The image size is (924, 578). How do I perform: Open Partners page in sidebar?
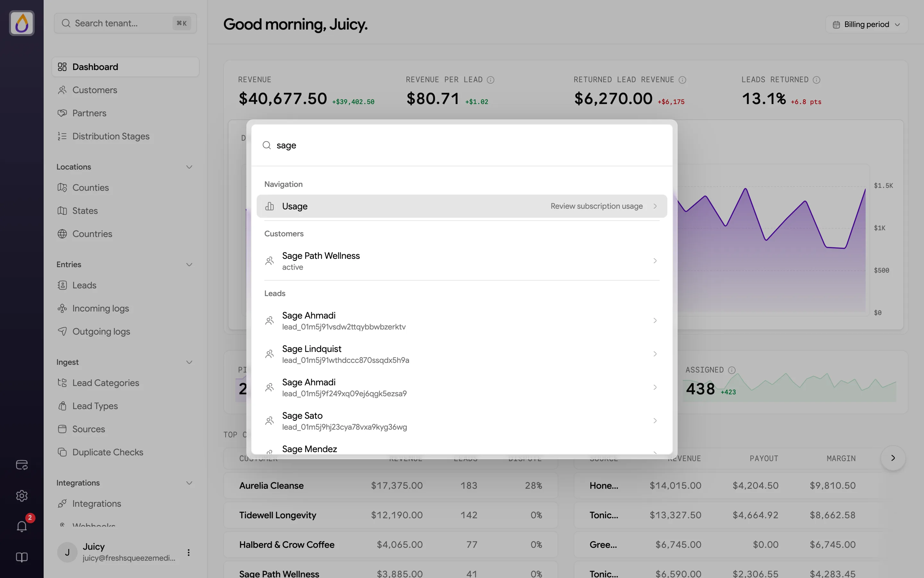[x=125, y=113]
